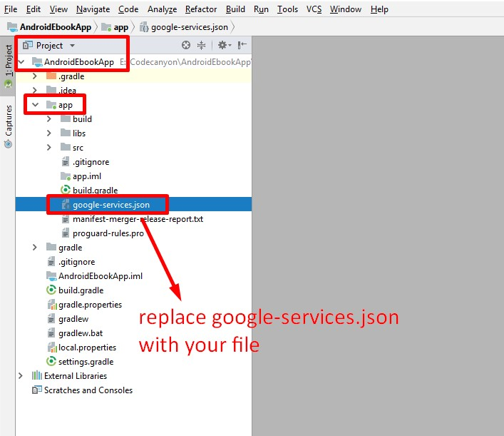
Task: Select Scratches and Consoles
Action: [x=88, y=390]
